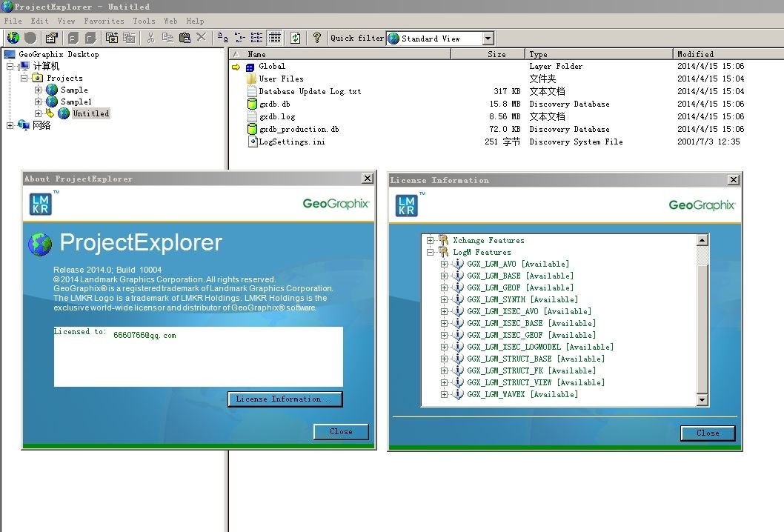The width and height of the screenshot is (784, 532).
Task: Click the Projects folder icon in tree
Action: (x=38, y=78)
